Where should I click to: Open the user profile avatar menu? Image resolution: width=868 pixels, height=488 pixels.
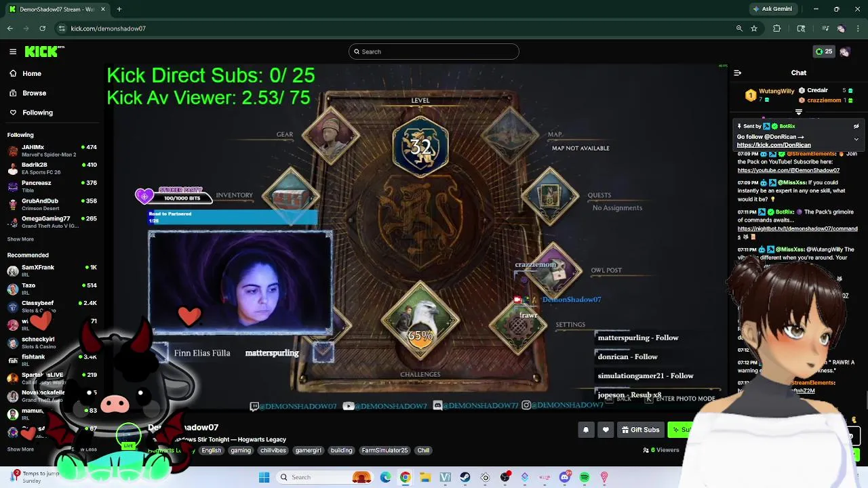point(845,52)
